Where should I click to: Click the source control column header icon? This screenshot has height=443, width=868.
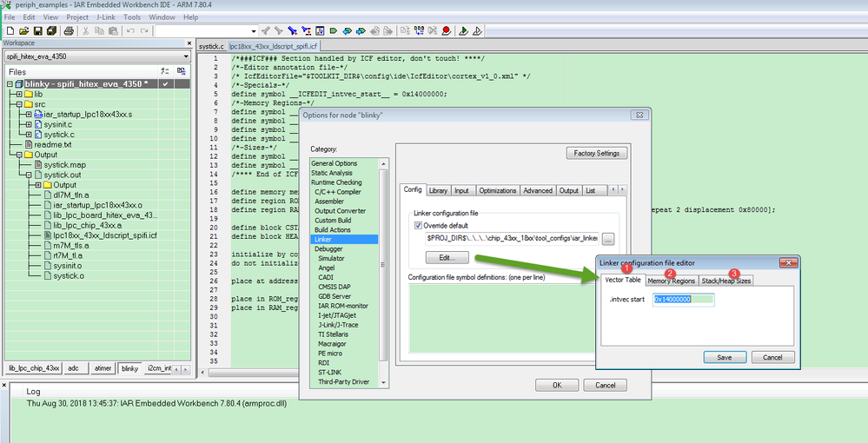181,71
